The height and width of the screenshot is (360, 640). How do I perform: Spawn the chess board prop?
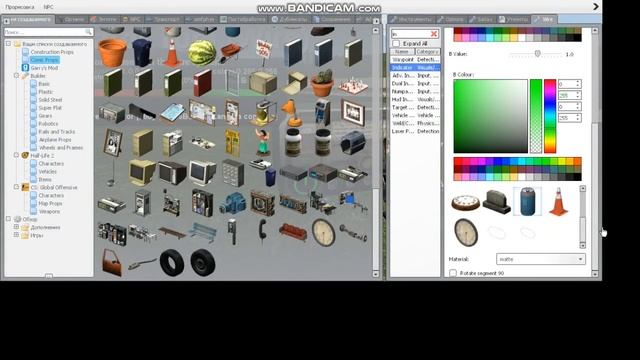[x=353, y=85]
